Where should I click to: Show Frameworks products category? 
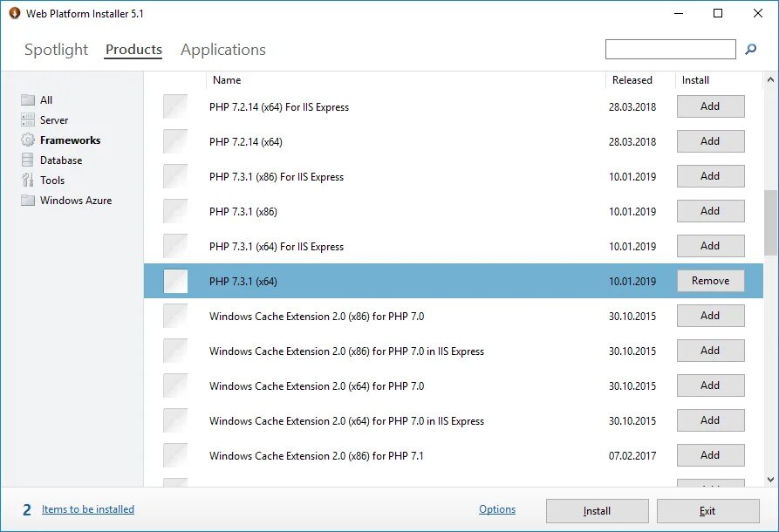(70, 140)
